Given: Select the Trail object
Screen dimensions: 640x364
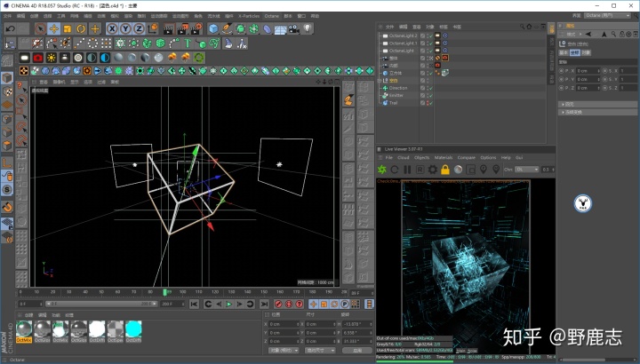Looking at the screenshot, I should pyautogui.click(x=393, y=103).
